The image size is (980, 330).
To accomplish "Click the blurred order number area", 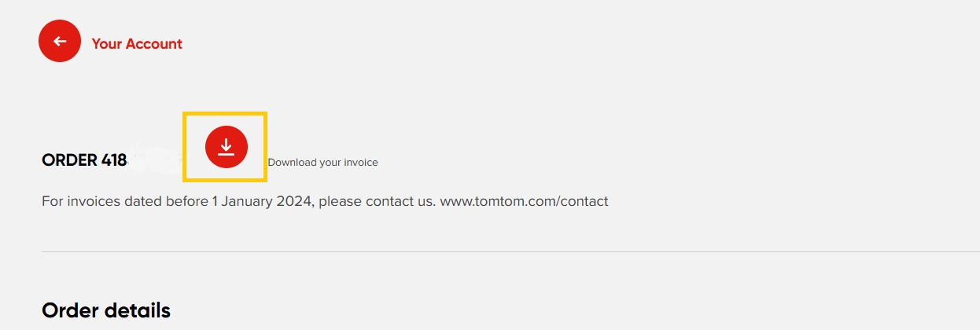I will 155,159.
